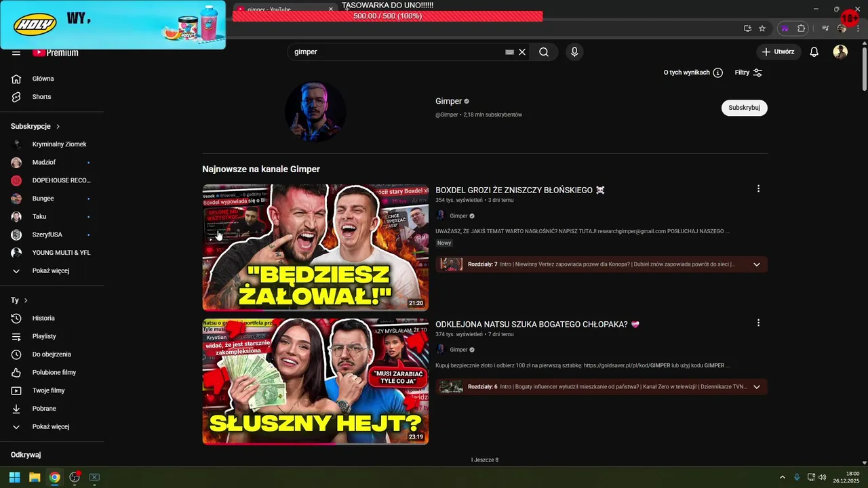This screenshot has width=868, height=488.
Task: Open purple 7tv extension icon
Action: (785, 28)
